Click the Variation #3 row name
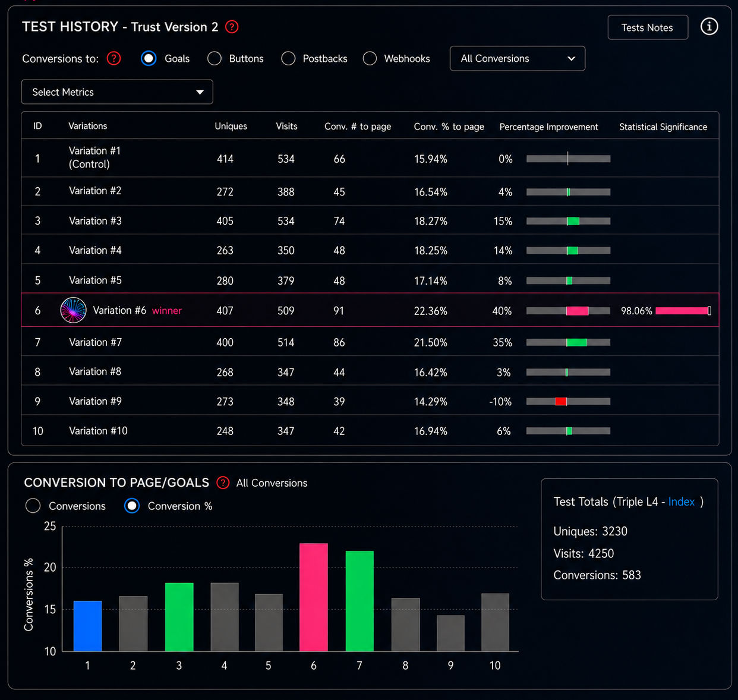Viewport: 738px width, 700px height. coord(95,221)
